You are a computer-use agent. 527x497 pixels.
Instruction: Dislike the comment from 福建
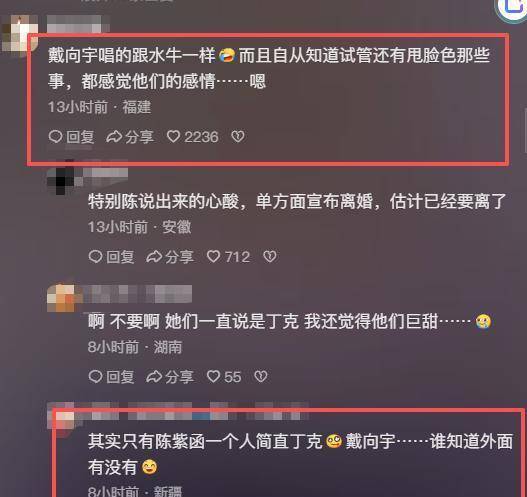(238, 136)
